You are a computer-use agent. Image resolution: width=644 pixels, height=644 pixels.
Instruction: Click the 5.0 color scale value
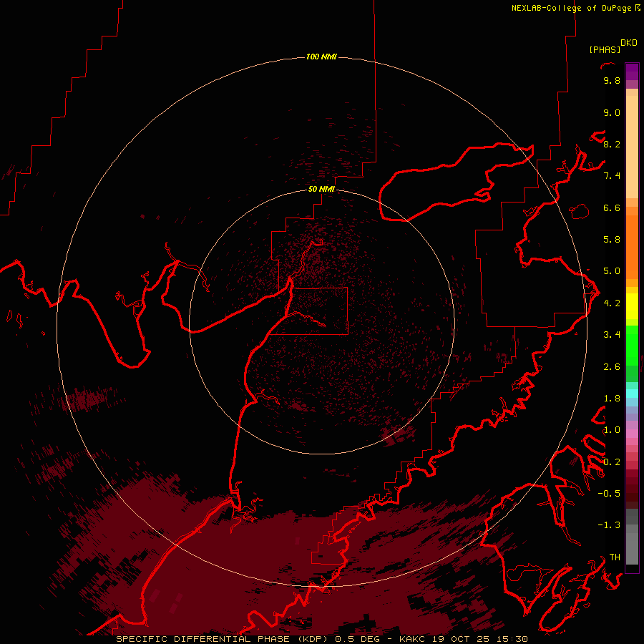(x=612, y=271)
